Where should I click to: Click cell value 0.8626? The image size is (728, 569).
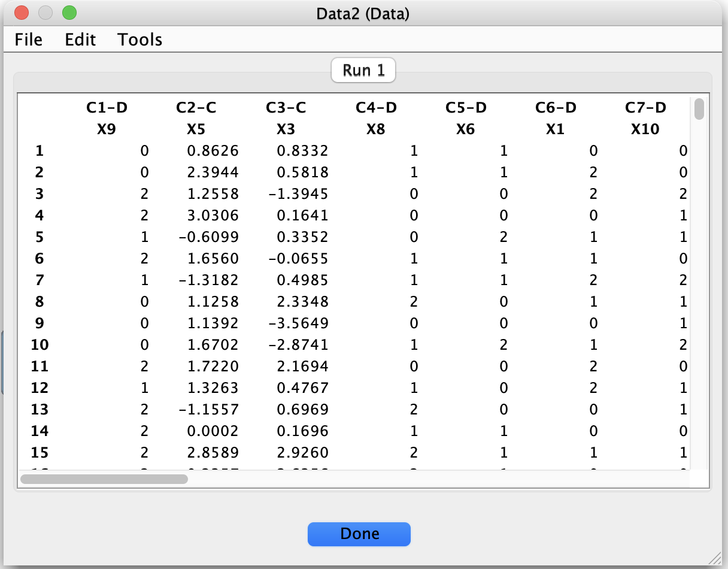213,151
